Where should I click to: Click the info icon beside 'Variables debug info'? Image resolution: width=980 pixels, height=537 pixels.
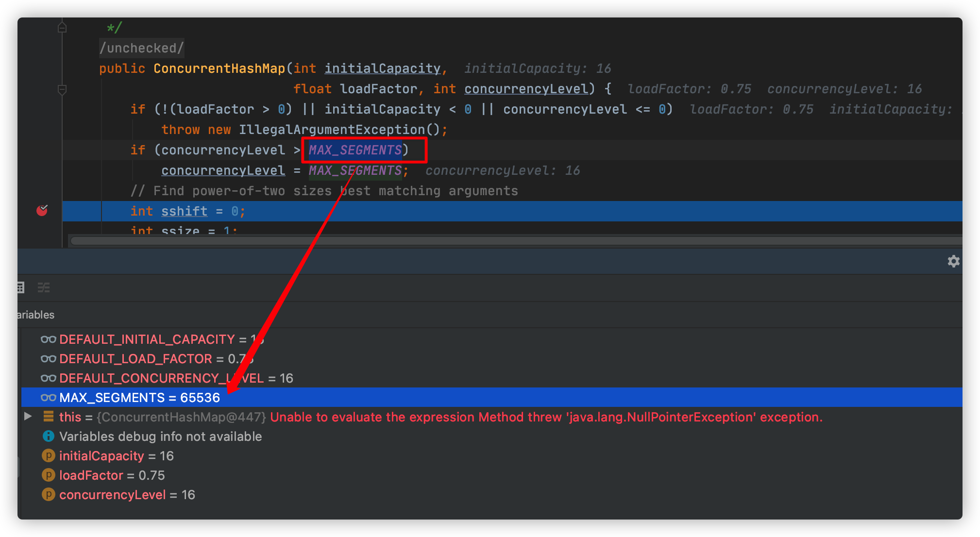48,436
